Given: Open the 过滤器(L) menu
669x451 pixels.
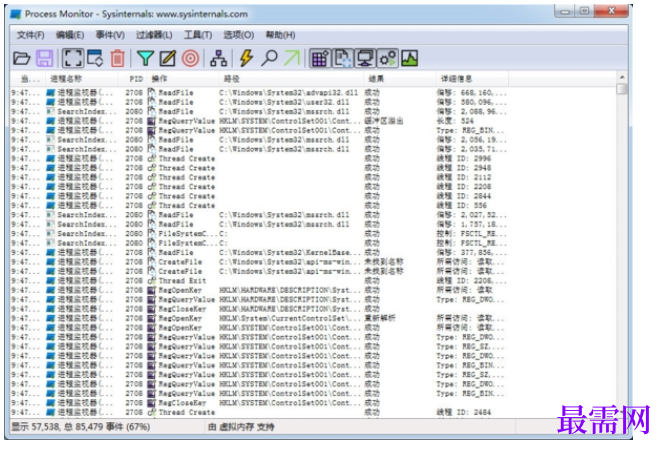Looking at the screenshot, I should point(154,35).
